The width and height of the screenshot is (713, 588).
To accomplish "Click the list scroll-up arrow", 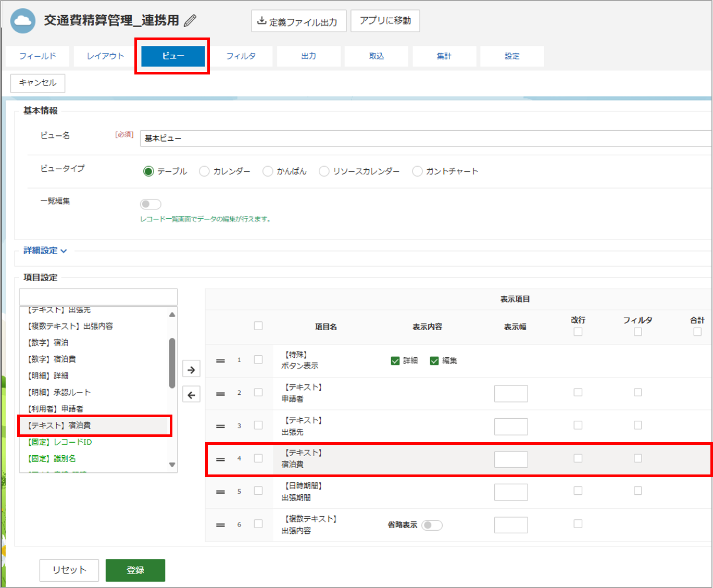I will [x=172, y=315].
